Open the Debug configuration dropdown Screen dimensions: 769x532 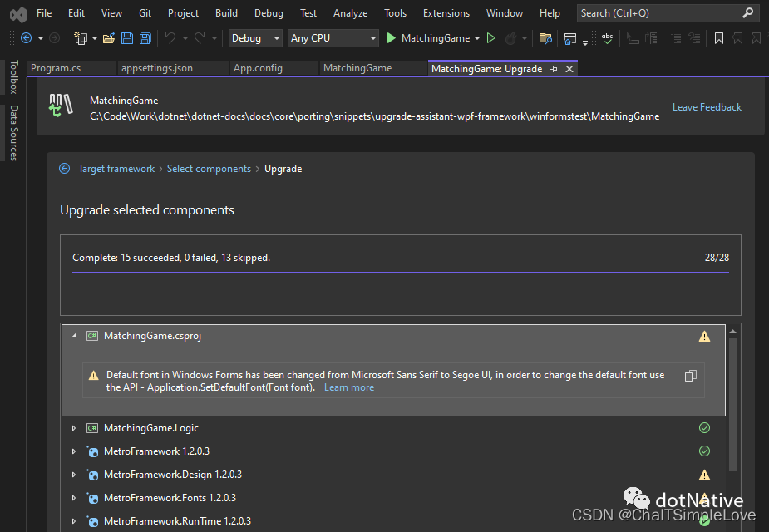coord(254,38)
